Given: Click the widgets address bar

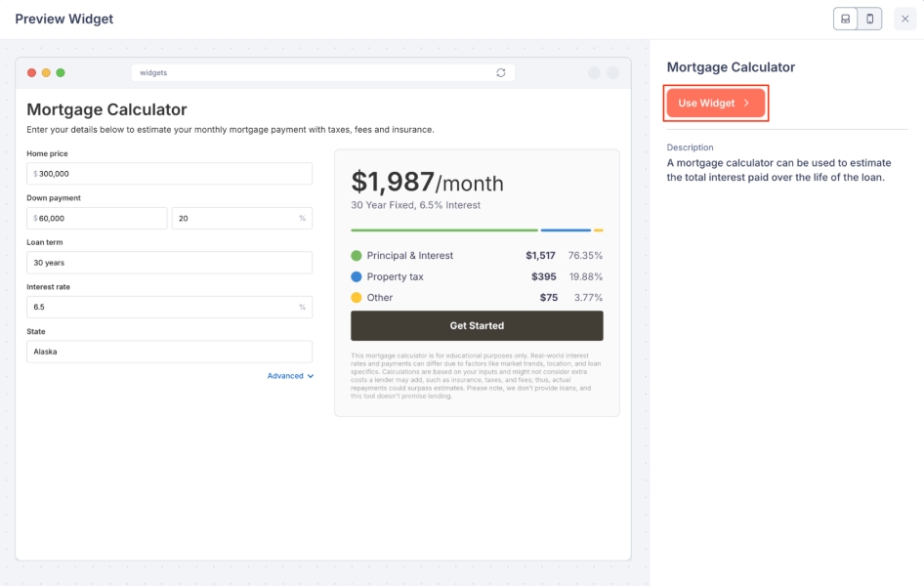Looking at the screenshot, I should click(313, 72).
